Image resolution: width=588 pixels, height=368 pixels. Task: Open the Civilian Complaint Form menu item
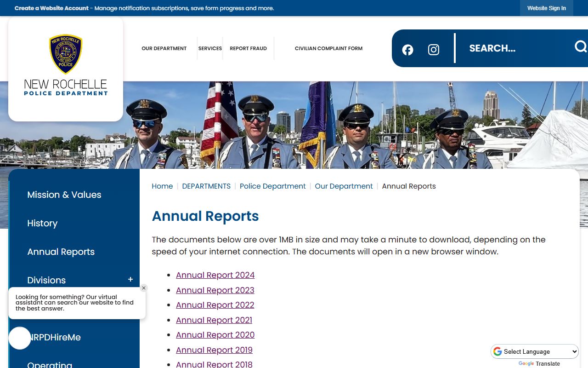click(x=328, y=48)
